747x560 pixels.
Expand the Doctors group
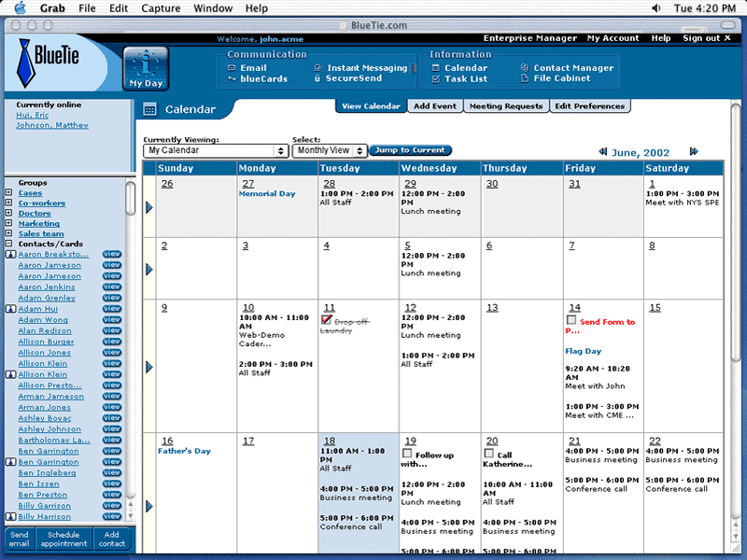pos(8,213)
